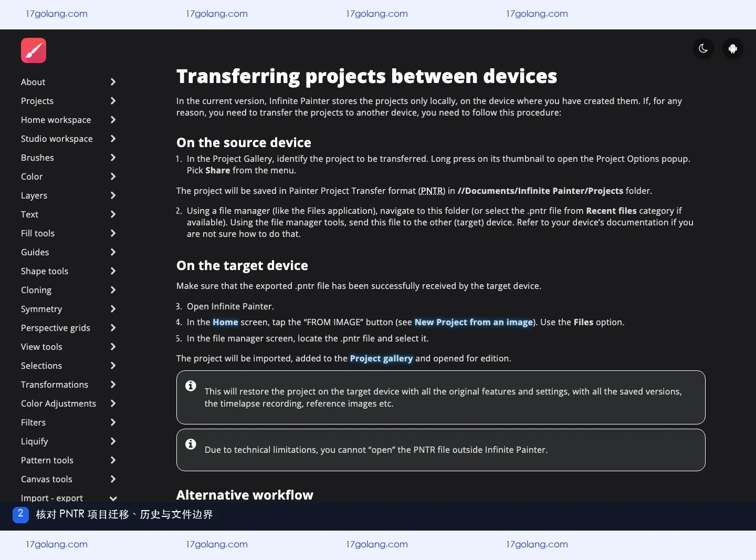Image resolution: width=756 pixels, height=560 pixels.
Task: Open the Perspective grids menu item
Action: point(56,328)
